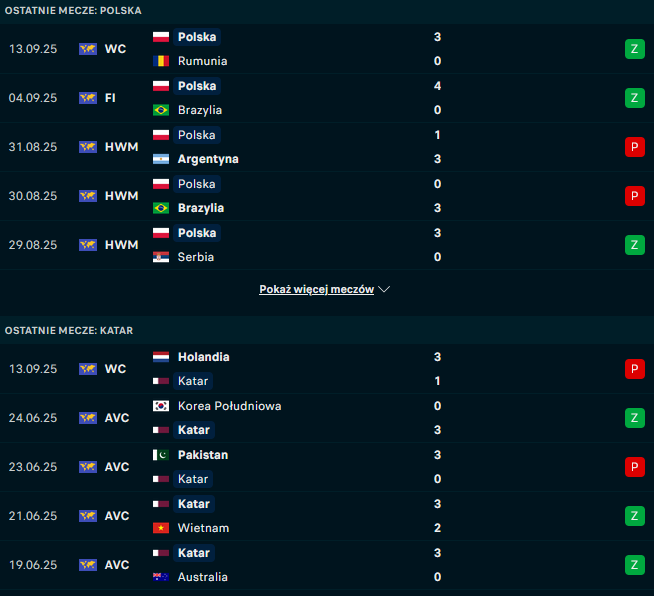Click the Argentina flag icon
Image resolution: width=654 pixels, height=596 pixels.
click(161, 159)
